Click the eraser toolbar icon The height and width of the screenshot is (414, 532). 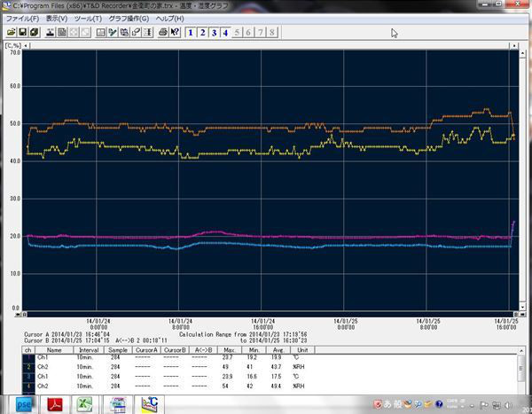pos(136,32)
